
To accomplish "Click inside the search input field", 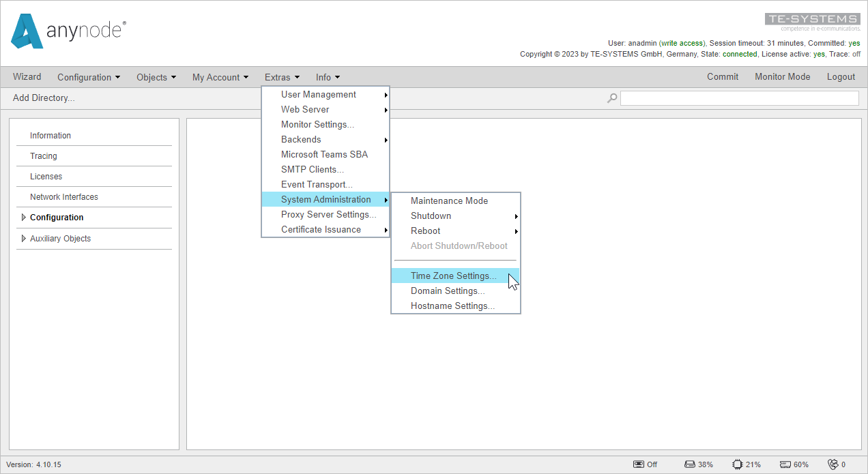I will (x=739, y=98).
